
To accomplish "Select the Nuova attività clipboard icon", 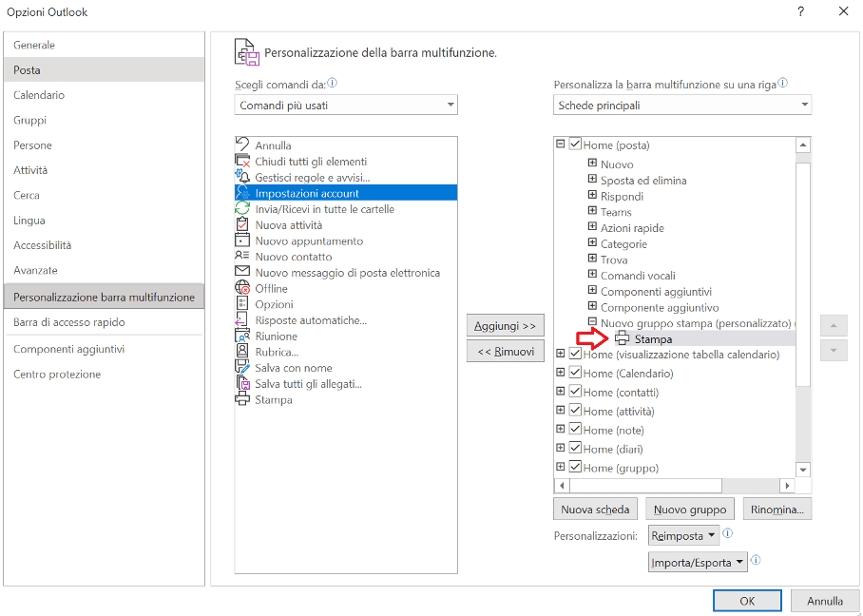I will click(242, 224).
